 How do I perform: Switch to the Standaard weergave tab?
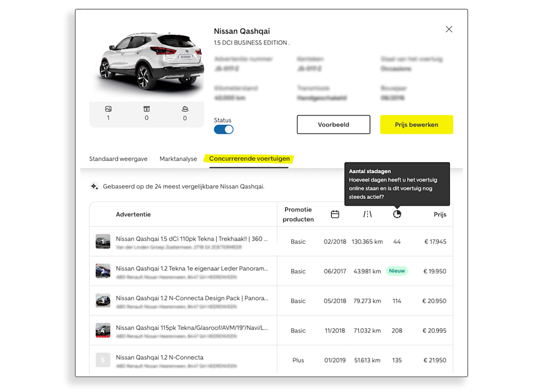[118, 159]
